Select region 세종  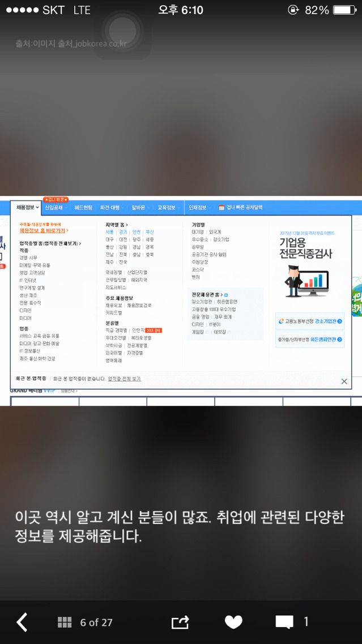coord(150,239)
